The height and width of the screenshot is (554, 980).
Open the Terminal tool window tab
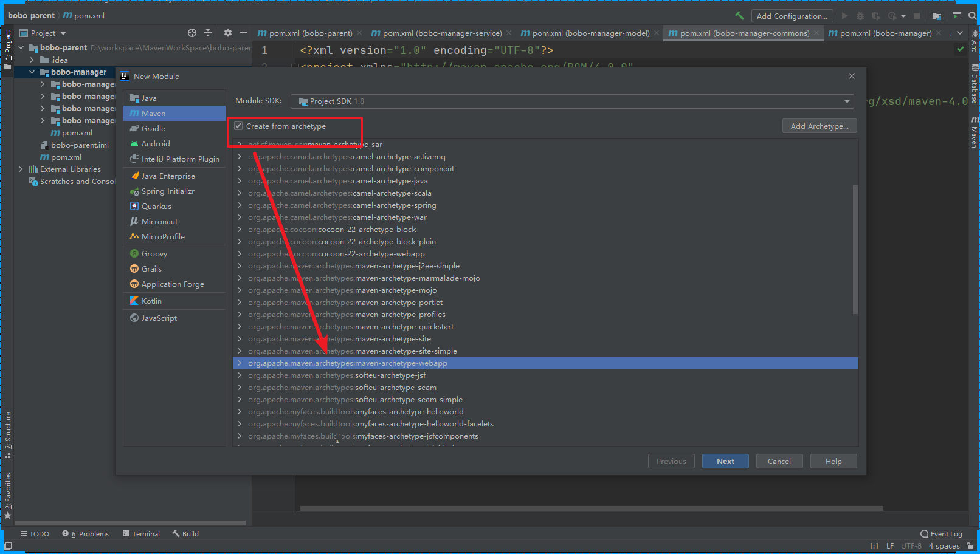coord(141,534)
